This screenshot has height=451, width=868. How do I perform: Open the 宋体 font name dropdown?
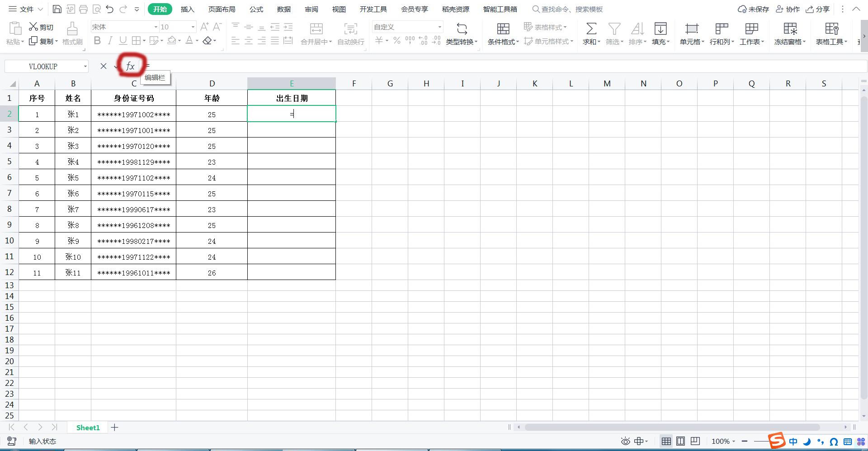tap(156, 27)
